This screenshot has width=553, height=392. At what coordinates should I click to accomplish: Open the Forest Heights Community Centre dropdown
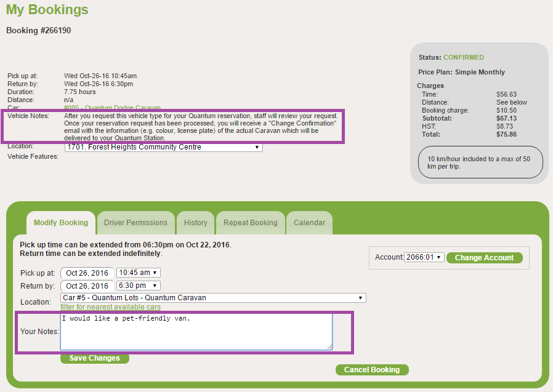[x=164, y=147]
